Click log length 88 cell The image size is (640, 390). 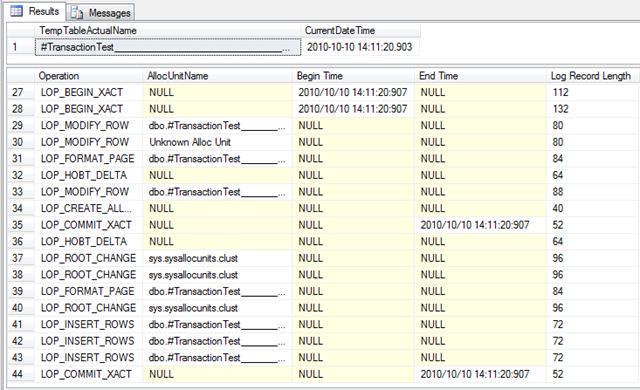click(593, 192)
